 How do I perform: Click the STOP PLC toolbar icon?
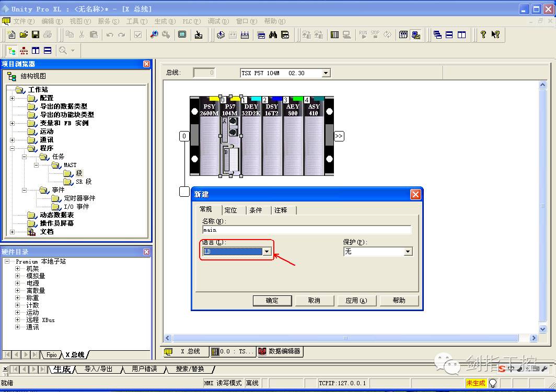click(x=375, y=34)
